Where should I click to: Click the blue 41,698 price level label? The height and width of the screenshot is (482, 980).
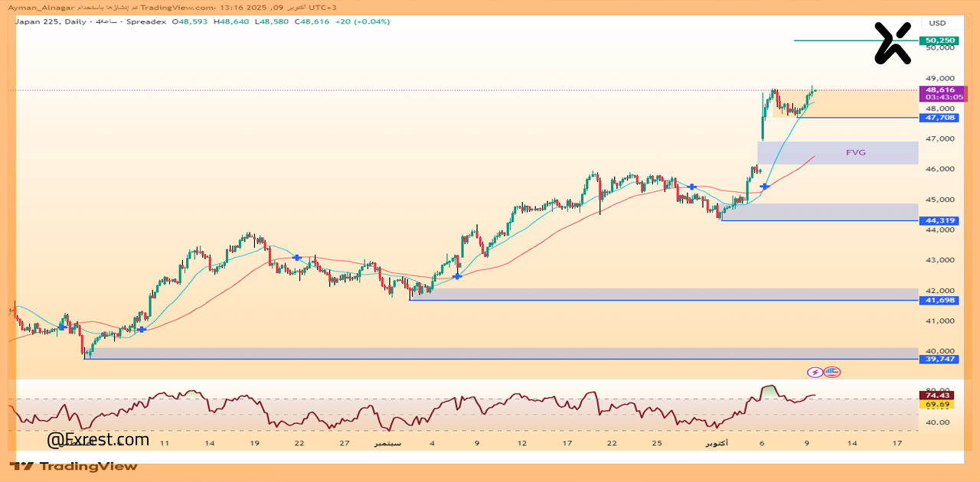click(939, 300)
